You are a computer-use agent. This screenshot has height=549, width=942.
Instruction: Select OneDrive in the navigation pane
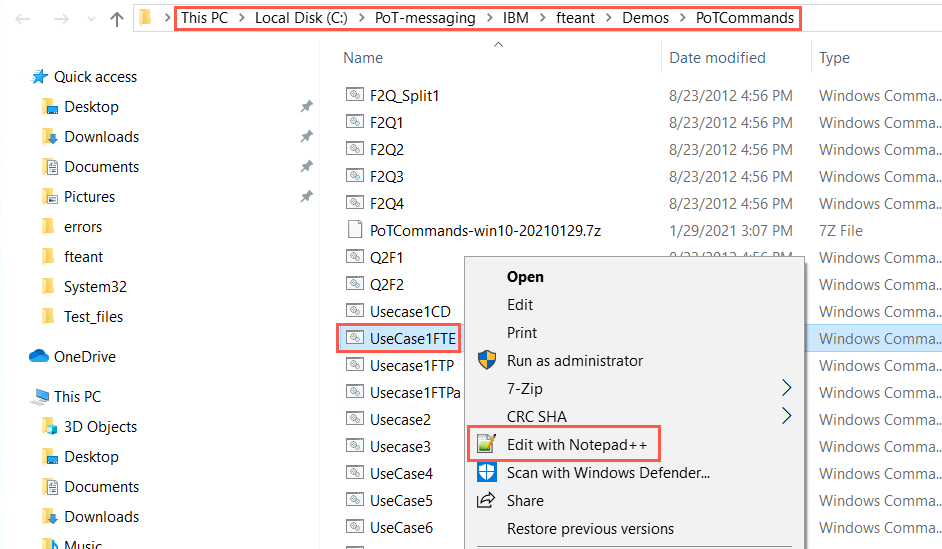click(x=85, y=357)
